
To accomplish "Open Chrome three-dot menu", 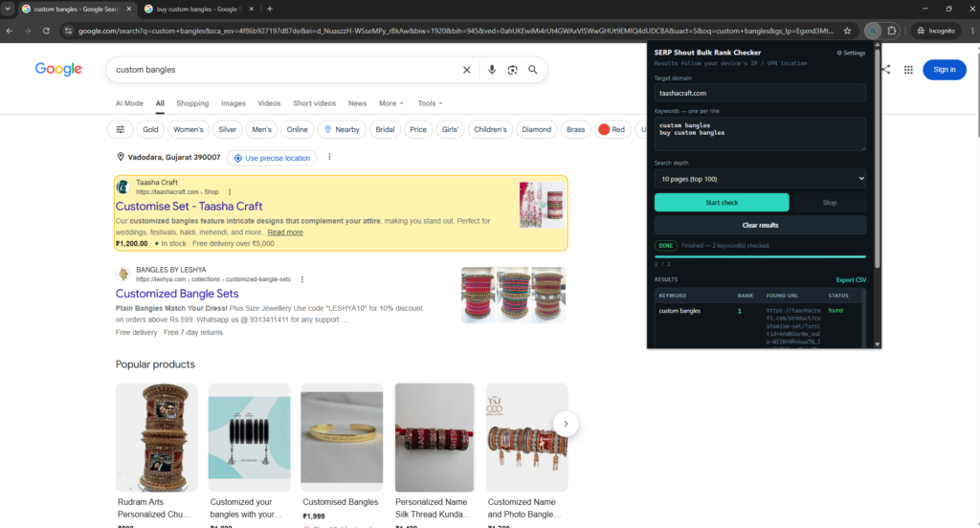I will tap(972, 31).
